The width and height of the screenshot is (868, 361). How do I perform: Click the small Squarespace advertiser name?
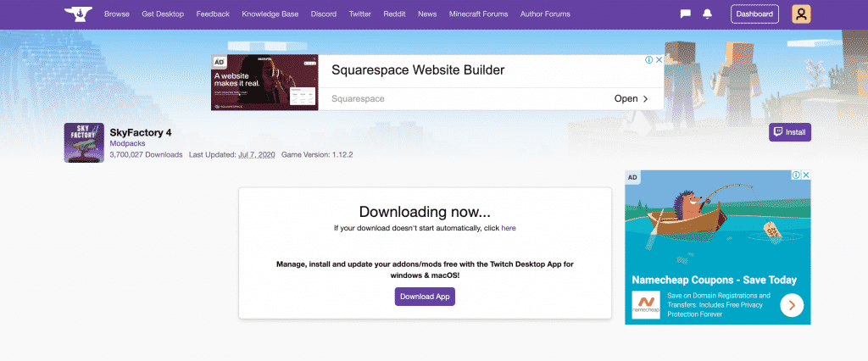pos(359,98)
